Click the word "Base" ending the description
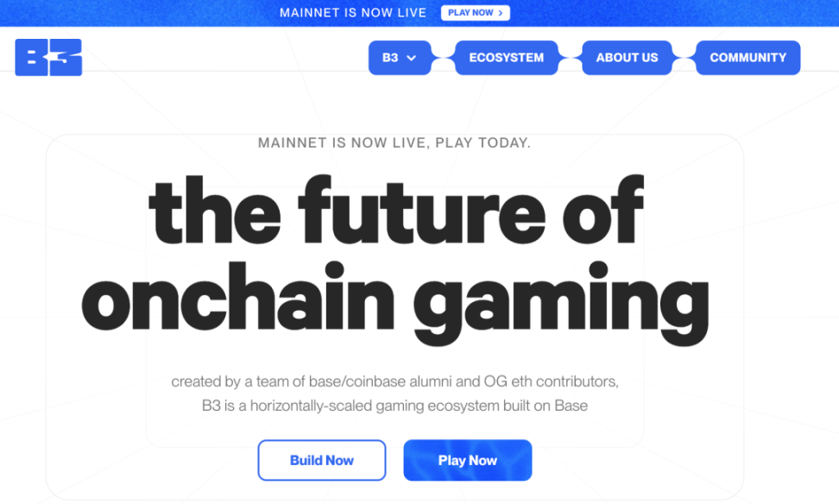 tap(570, 405)
